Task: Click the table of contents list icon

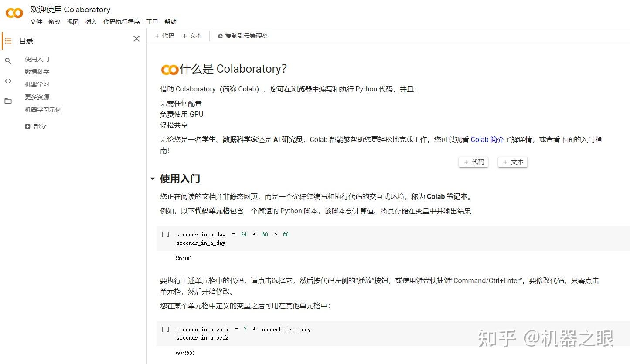Action: pyautogui.click(x=8, y=40)
